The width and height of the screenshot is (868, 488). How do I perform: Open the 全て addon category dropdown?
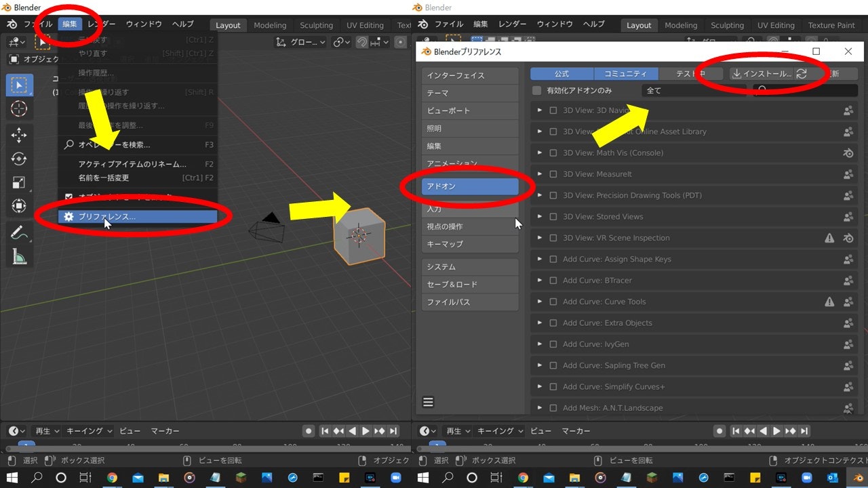coord(694,90)
